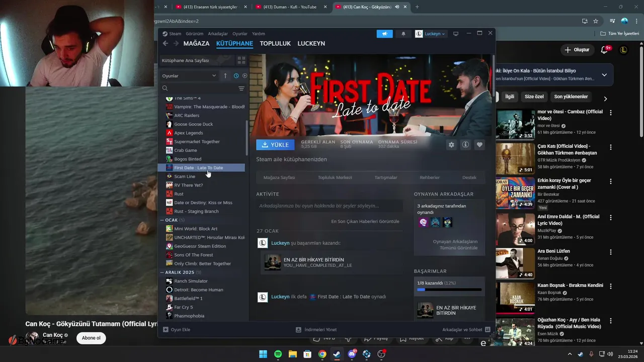
Task: Expand the YouTube playlist panel chevron
Action: 604,75
